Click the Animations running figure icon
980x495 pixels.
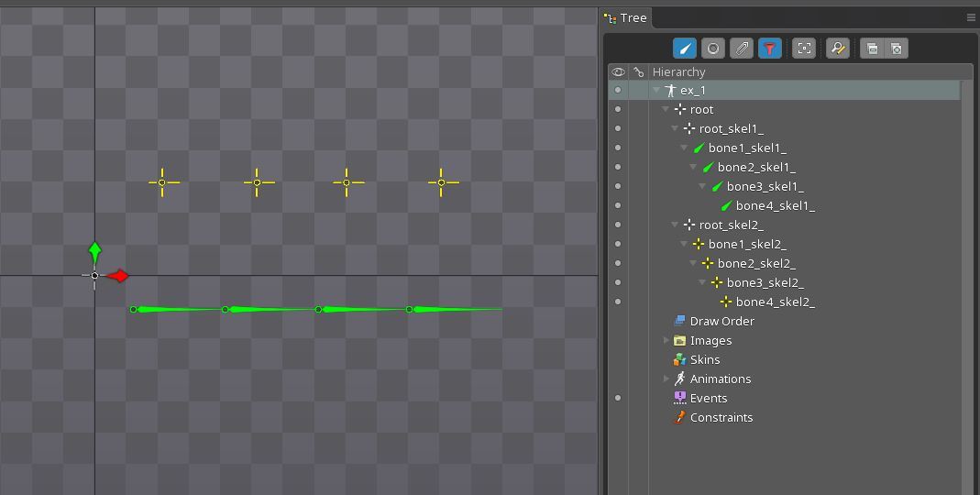pyautogui.click(x=680, y=379)
